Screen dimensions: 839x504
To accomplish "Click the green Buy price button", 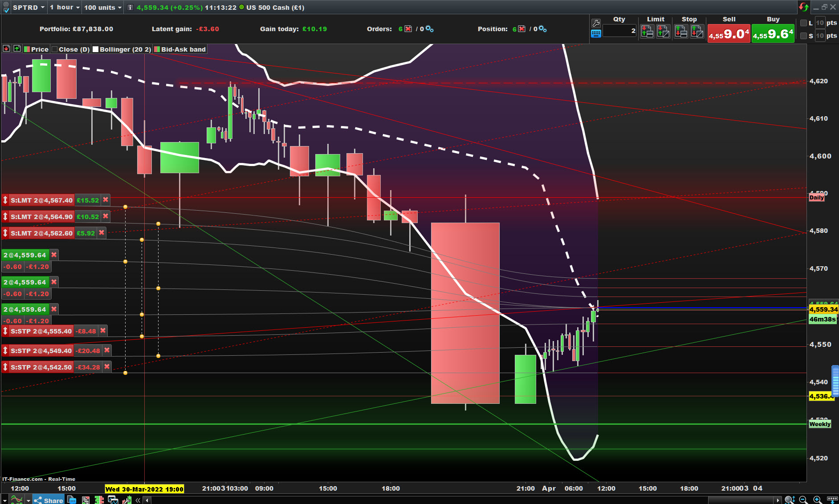I will coord(773,34).
